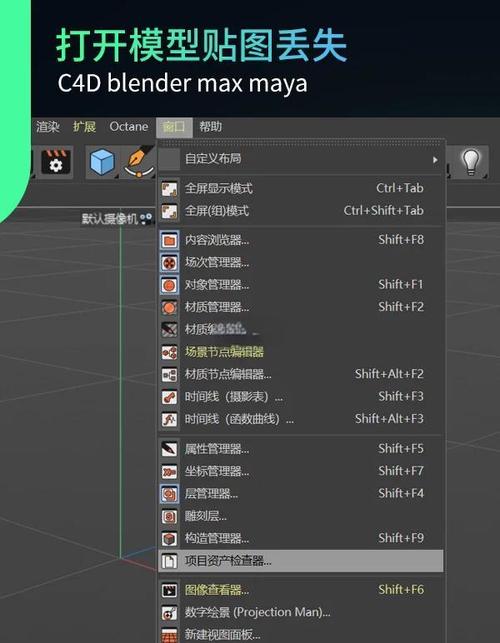This screenshot has width=500, height=643.
Task: Click the 坐标管理器 icon
Action: [169, 471]
